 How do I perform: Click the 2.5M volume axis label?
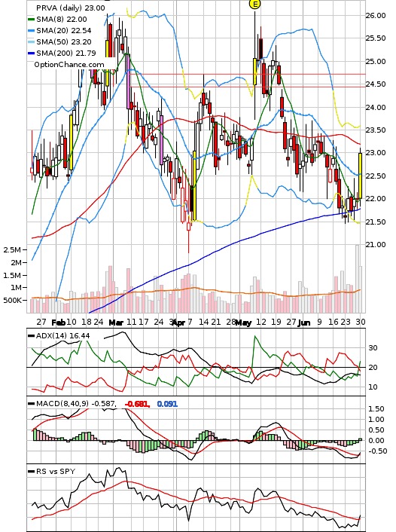pos(12,249)
